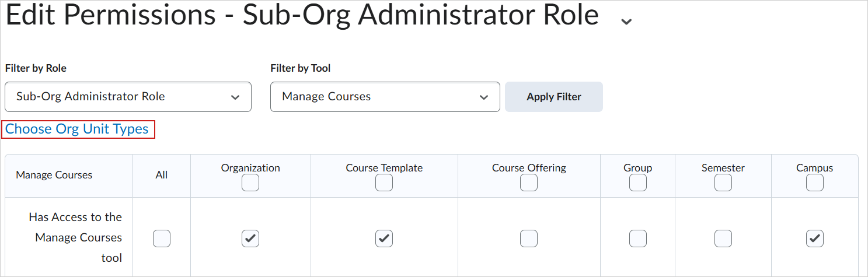Uncheck Organization access to Manage Courses tool
The image size is (868, 277).
250,238
